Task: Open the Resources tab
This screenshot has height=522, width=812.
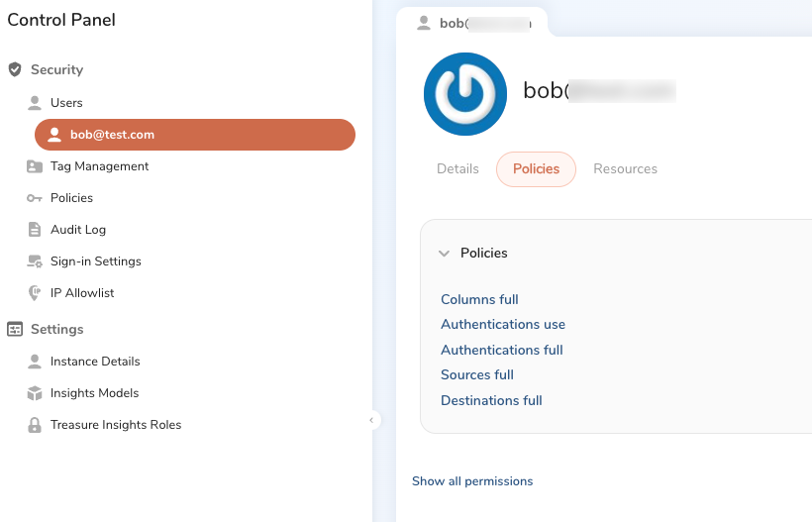Action: [625, 169]
